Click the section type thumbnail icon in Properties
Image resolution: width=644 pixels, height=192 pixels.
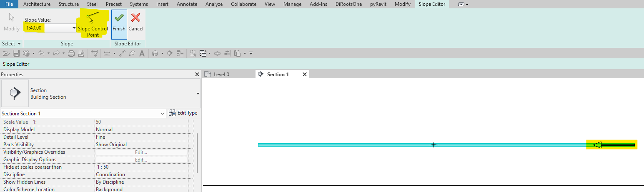pyautogui.click(x=15, y=94)
